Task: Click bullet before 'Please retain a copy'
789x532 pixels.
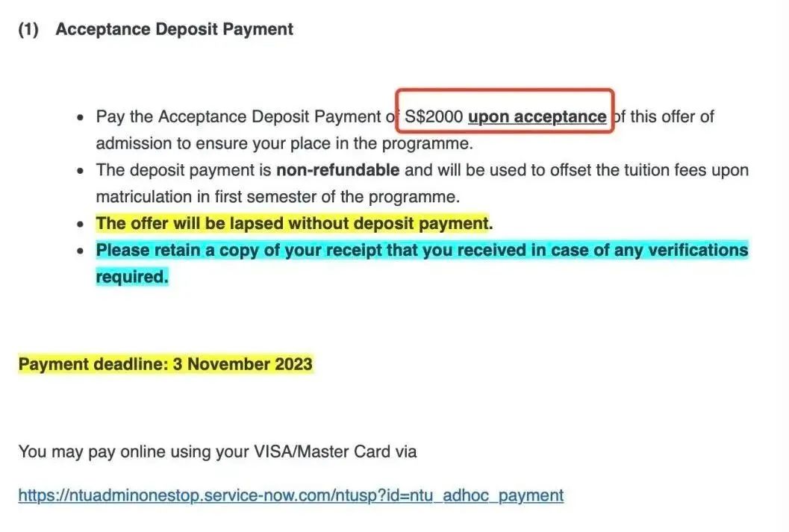Action: [81, 251]
